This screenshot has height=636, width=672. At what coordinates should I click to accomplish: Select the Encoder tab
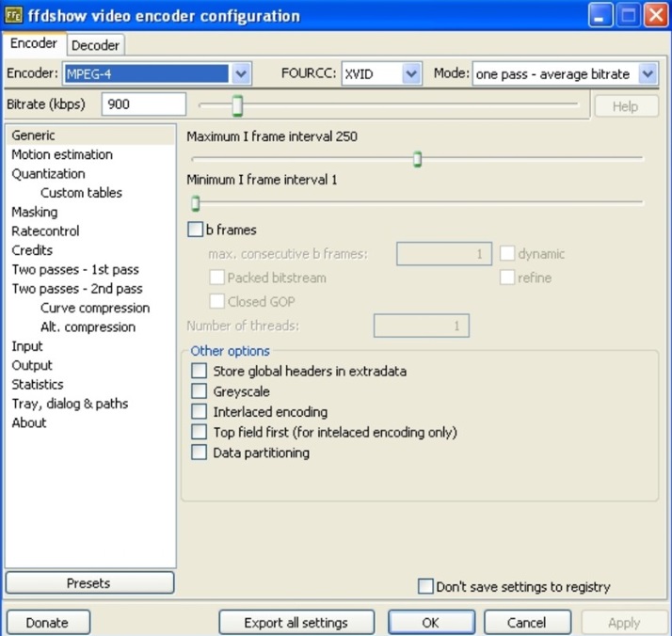click(34, 44)
